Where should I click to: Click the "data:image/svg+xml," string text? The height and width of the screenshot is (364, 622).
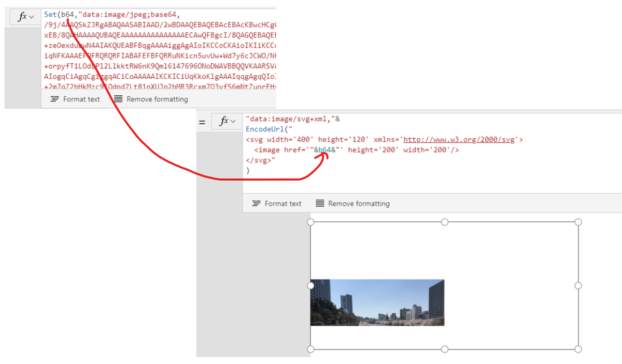[290, 119]
